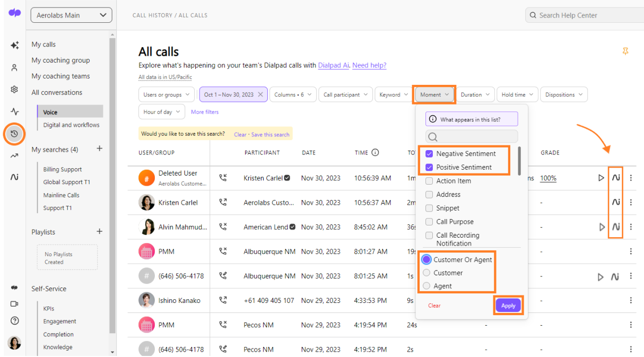Go to My coaching teams
Image resolution: width=644 pixels, height=357 pixels.
pos(60,76)
